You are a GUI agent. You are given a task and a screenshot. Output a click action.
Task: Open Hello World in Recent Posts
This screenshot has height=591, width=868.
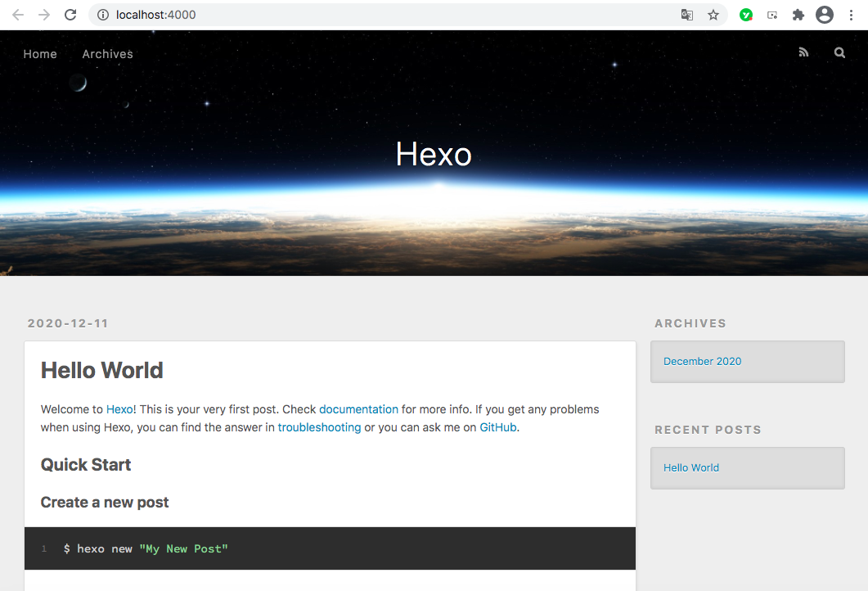pyautogui.click(x=690, y=468)
